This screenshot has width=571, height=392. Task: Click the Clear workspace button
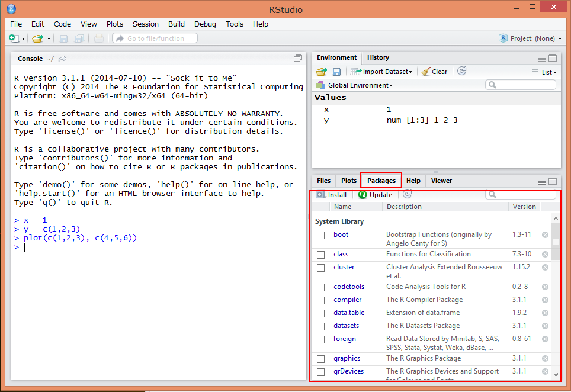point(434,72)
